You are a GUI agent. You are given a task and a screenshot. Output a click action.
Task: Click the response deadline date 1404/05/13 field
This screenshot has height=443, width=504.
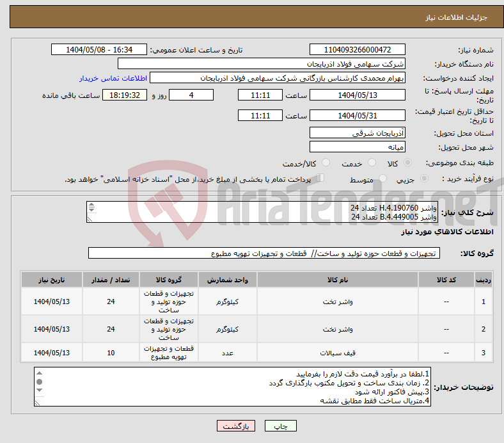coord(357,95)
